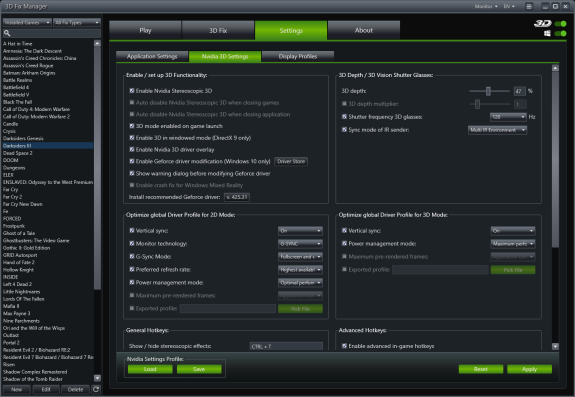Click the refresh game list icon
575x397 pixels.
point(96,389)
